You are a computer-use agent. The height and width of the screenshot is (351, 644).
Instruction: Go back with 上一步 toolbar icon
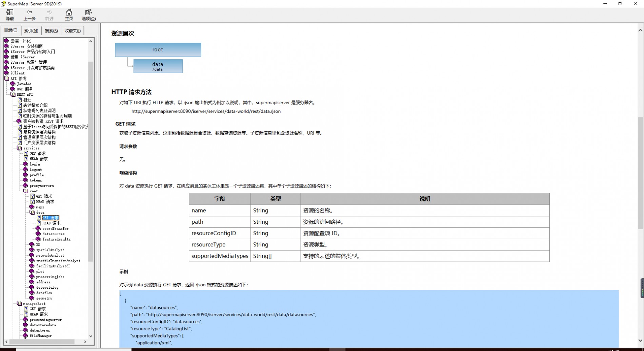29,15
